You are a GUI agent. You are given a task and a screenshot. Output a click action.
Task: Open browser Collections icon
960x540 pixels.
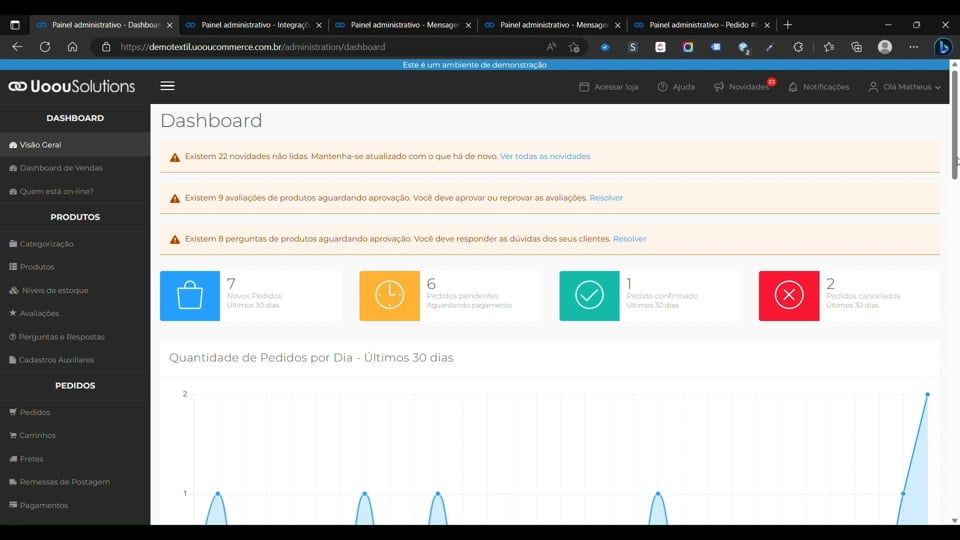point(856,47)
